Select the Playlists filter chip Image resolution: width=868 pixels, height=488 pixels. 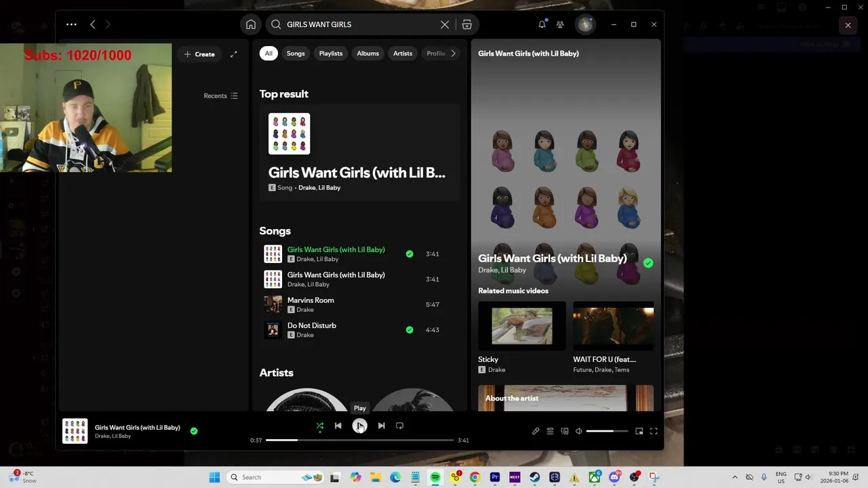(331, 54)
